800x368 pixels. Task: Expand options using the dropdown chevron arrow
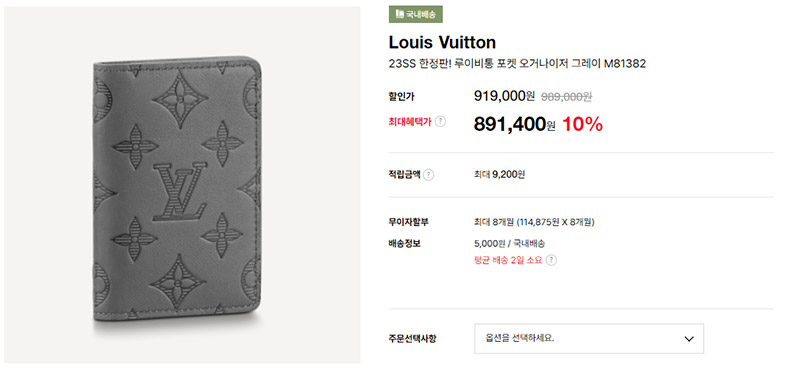[689, 339]
